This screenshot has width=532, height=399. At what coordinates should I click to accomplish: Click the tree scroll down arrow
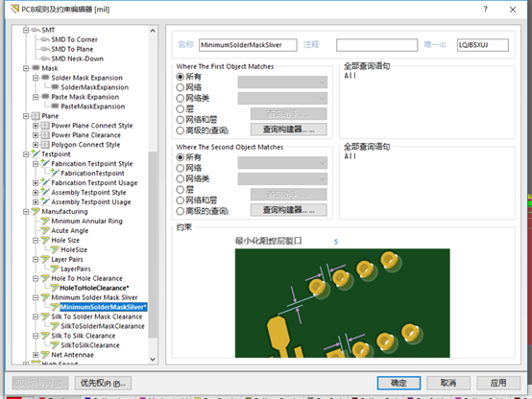(153, 360)
